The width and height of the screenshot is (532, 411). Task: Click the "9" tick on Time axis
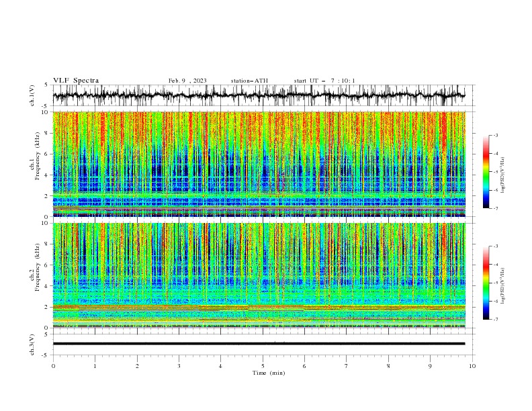pos(430,366)
